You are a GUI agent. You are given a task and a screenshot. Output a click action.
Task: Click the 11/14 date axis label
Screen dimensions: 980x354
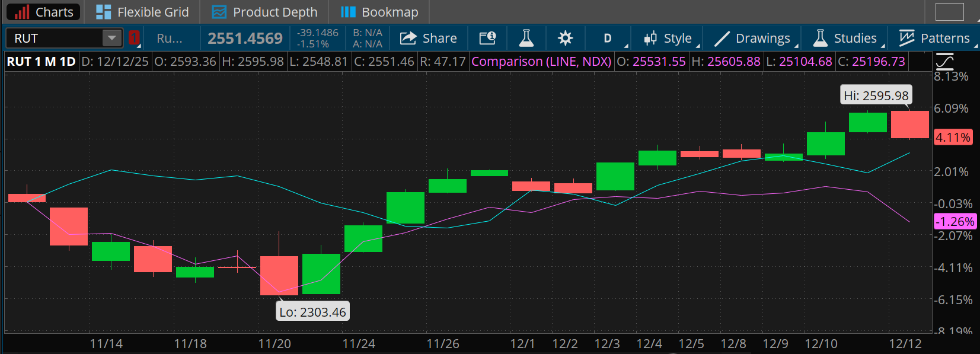click(x=106, y=343)
